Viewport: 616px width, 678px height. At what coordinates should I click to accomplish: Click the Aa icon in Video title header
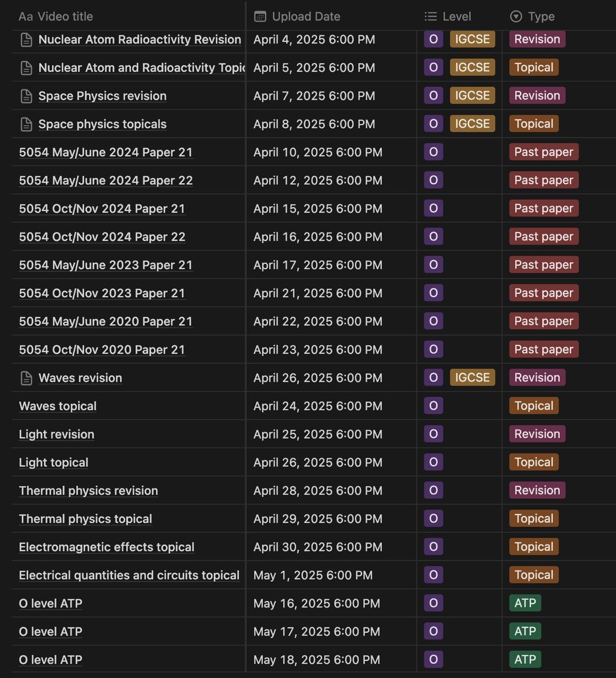pyautogui.click(x=25, y=16)
